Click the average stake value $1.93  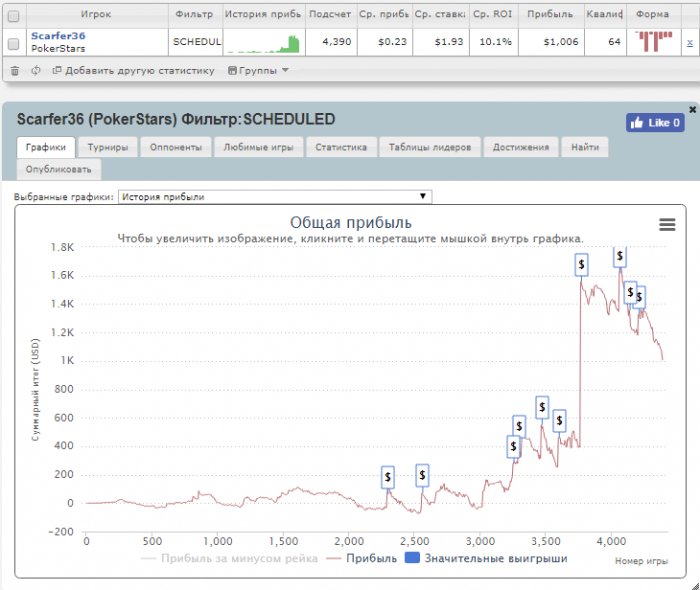(449, 42)
